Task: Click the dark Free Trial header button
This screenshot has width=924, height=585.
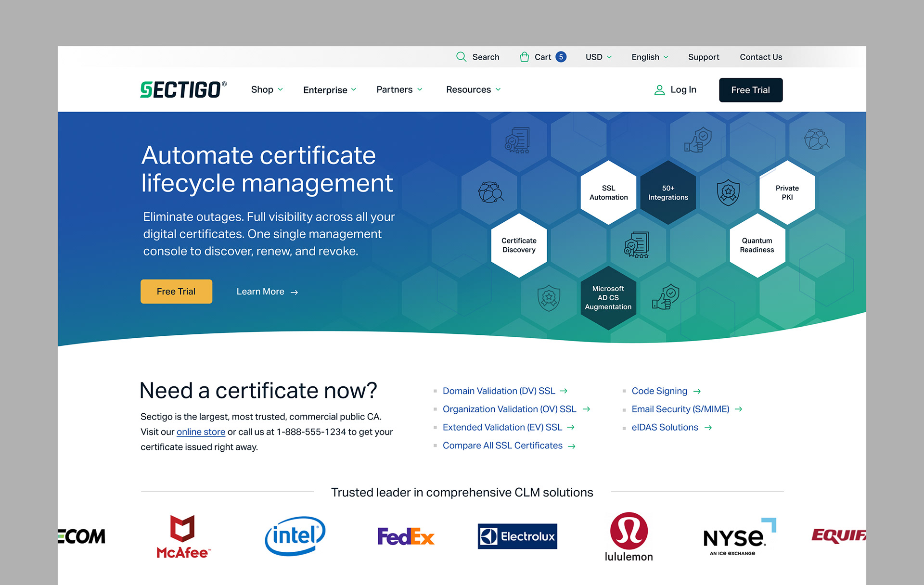Action: [751, 90]
